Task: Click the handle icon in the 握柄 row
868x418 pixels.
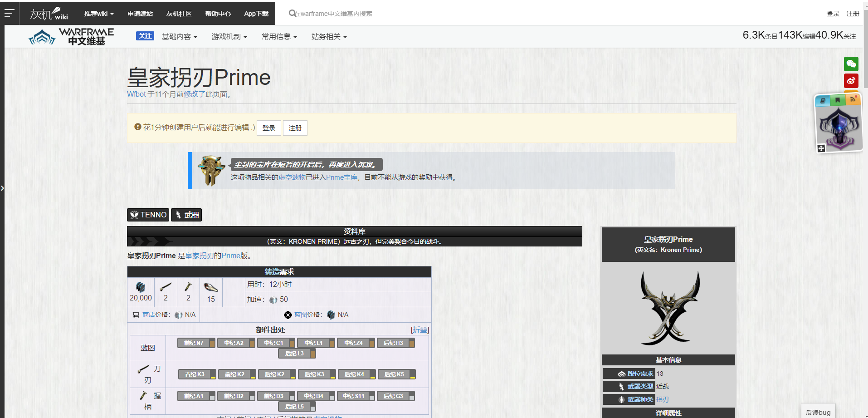Action: pyautogui.click(x=143, y=395)
